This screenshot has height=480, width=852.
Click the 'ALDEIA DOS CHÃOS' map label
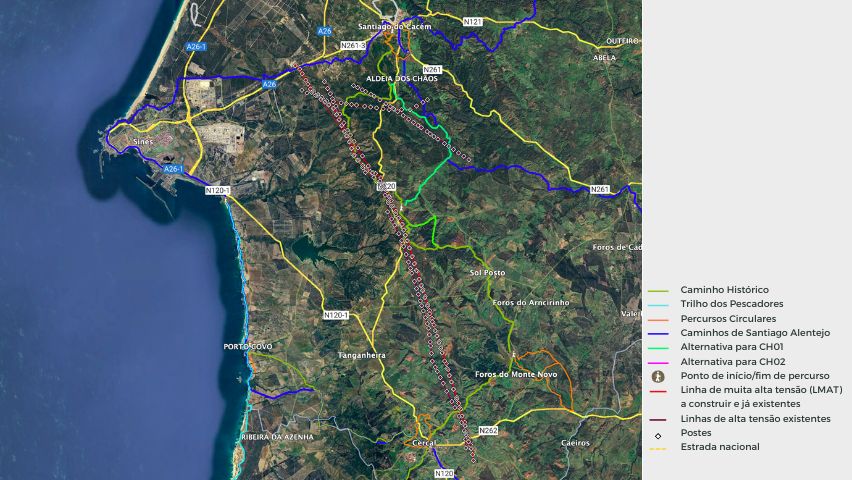coord(402,79)
